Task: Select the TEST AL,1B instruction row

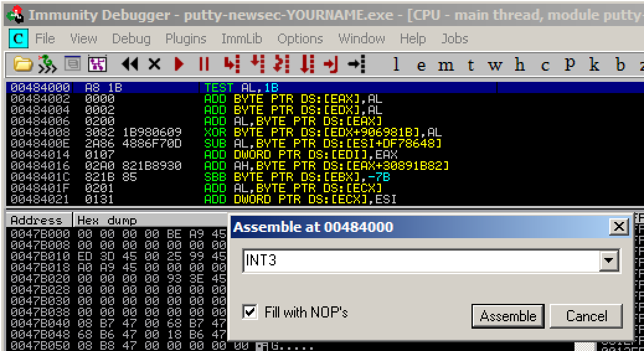Action: [x=324, y=87]
